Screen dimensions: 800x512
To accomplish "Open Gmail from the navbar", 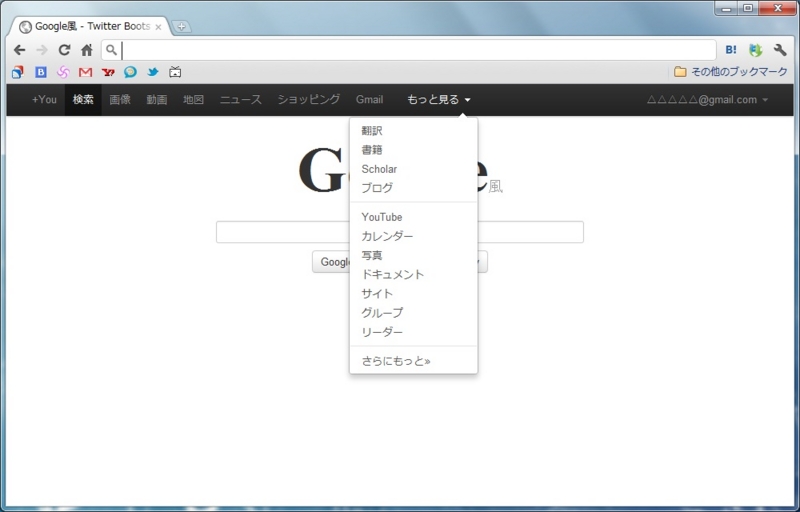I will pos(369,99).
